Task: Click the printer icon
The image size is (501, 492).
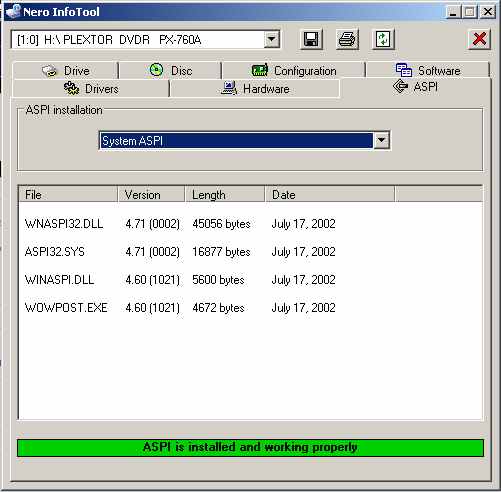Action: tap(347, 39)
